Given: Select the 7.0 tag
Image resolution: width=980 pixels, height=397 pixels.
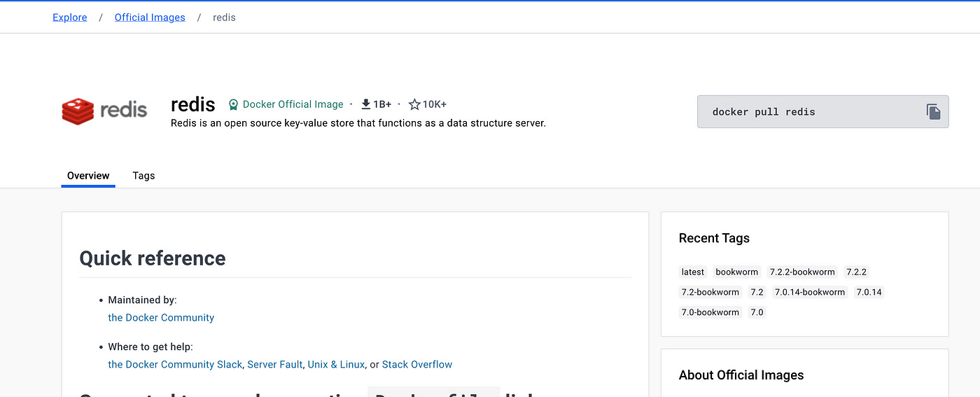Looking at the screenshot, I should (757, 312).
